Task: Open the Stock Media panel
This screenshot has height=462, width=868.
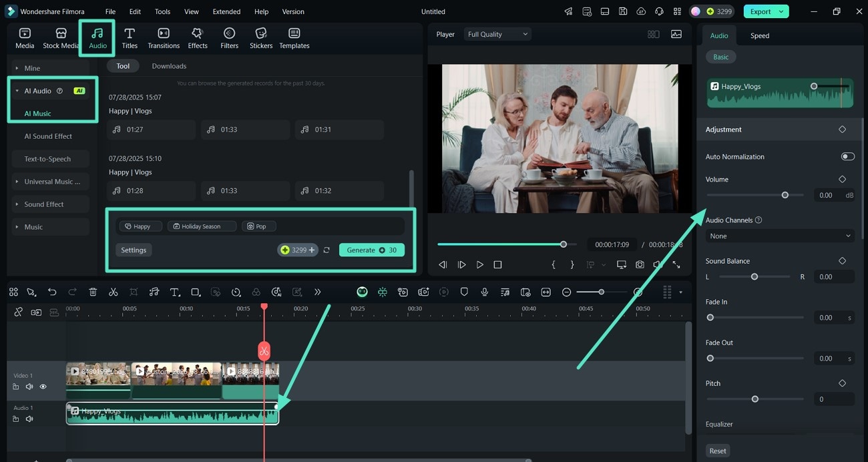Action: click(x=61, y=38)
